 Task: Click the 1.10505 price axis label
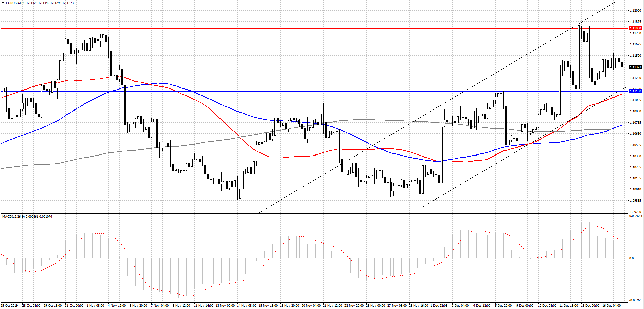pos(636,145)
